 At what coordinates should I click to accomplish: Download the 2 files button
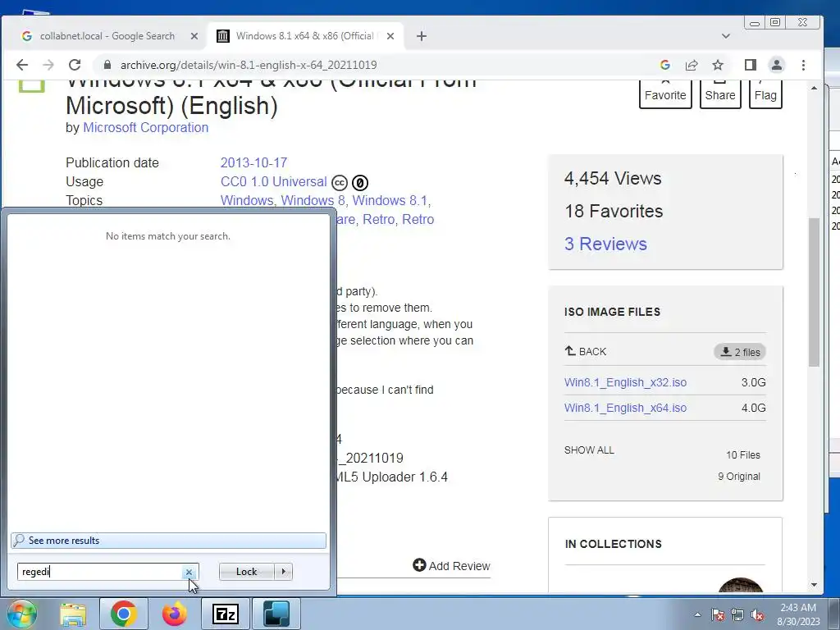[740, 352]
